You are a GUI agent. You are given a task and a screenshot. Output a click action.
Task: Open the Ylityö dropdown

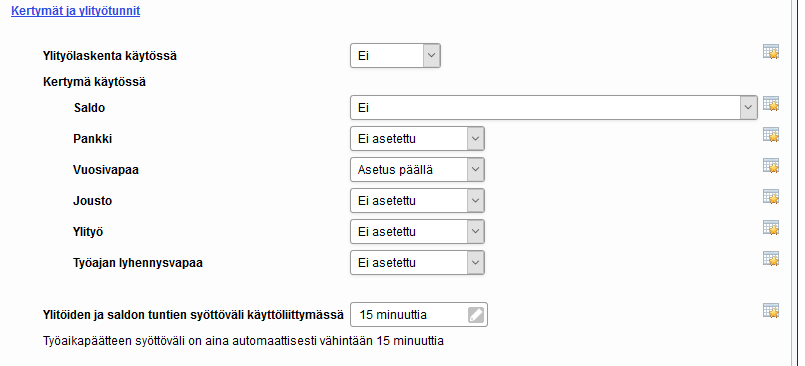417,232
